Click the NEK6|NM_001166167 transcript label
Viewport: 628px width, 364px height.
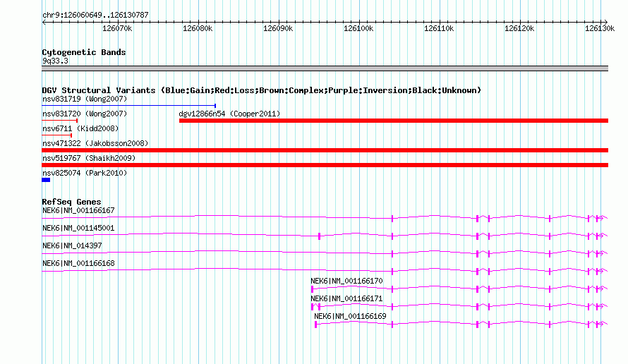point(78,210)
